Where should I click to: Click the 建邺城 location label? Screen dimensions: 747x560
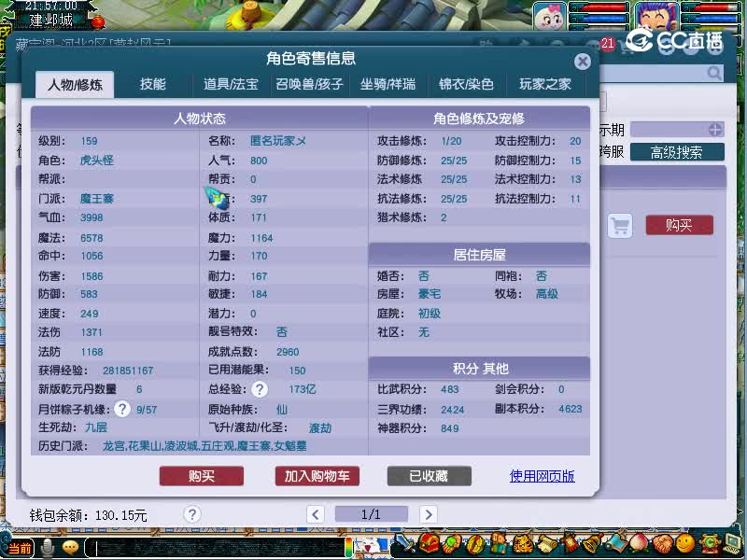[x=51, y=20]
